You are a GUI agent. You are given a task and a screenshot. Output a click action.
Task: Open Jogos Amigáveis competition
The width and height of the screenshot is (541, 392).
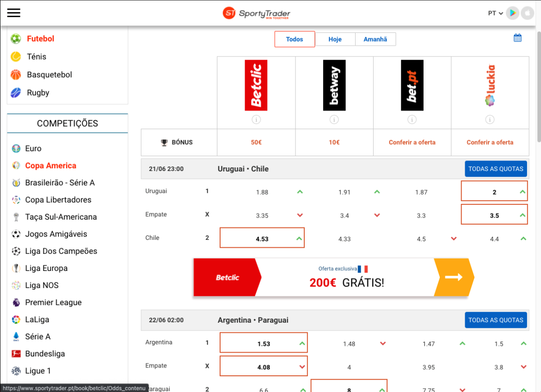click(x=56, y=234)
